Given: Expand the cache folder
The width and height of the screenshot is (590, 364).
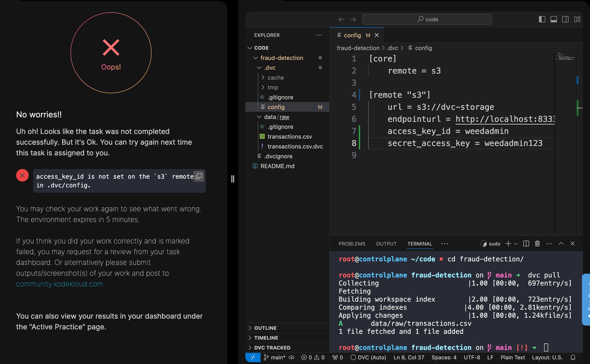Looking at the screenshot, I should (275, 78).
